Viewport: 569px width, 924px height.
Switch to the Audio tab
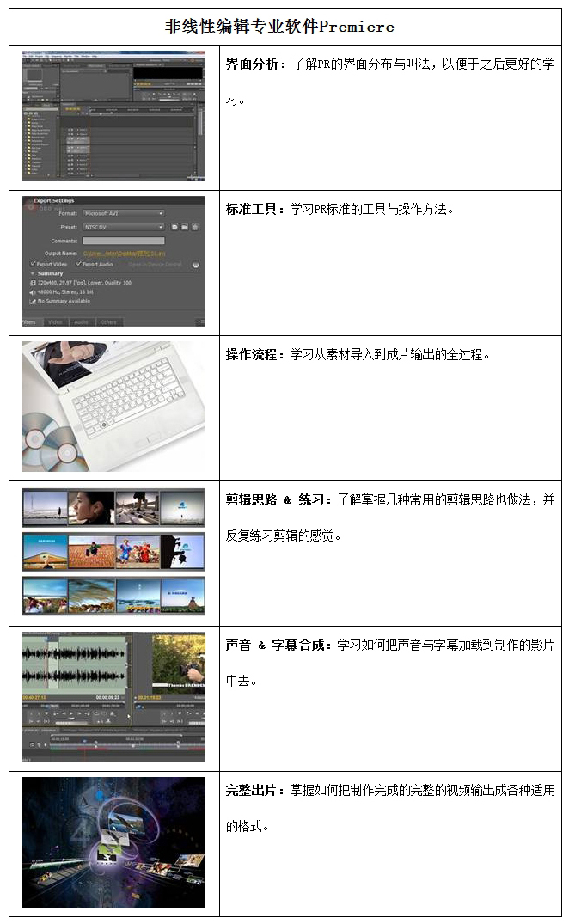pyautogui.click(x=81, y=322)
